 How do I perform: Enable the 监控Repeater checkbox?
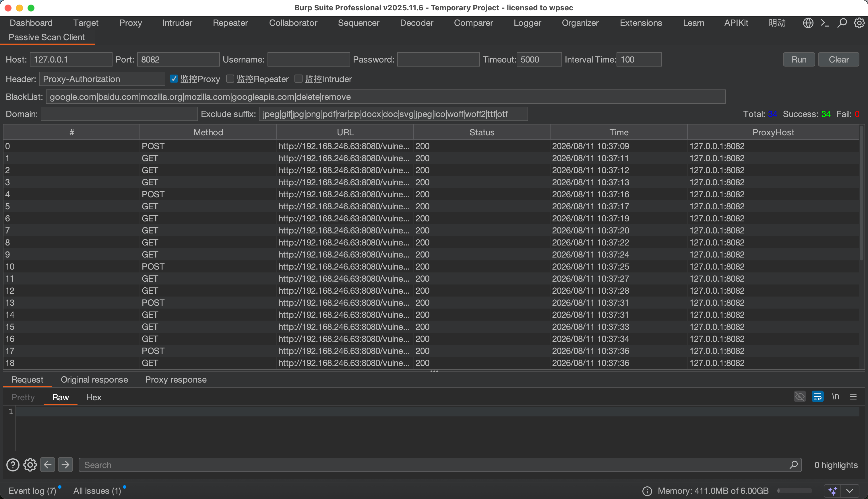coord(230,79)
